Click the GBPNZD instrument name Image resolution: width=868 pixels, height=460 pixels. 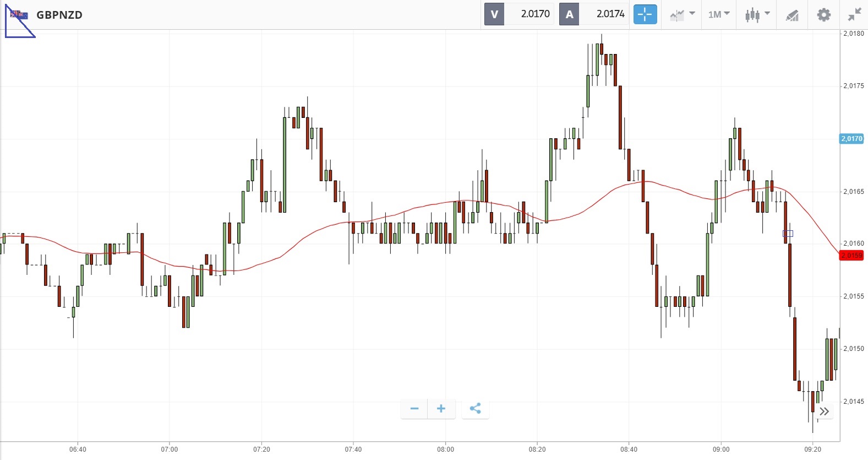59,15
